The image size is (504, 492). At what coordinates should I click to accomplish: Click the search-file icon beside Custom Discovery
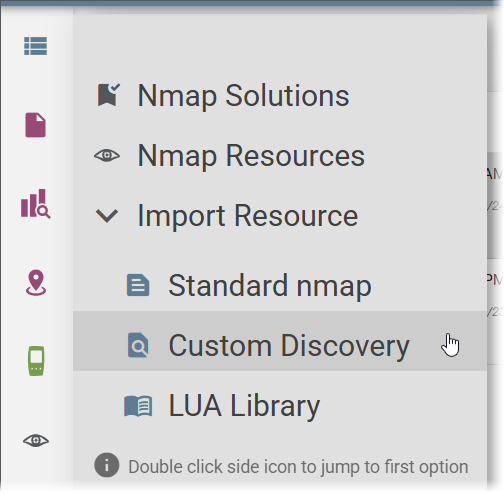[138, 345]
